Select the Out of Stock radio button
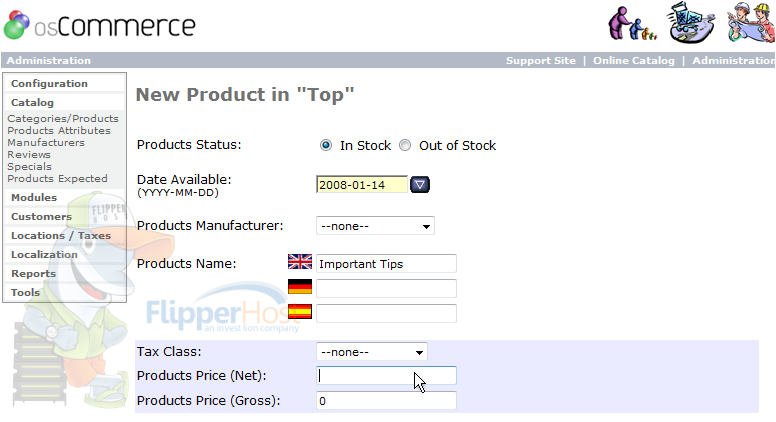 click(405, 145)
